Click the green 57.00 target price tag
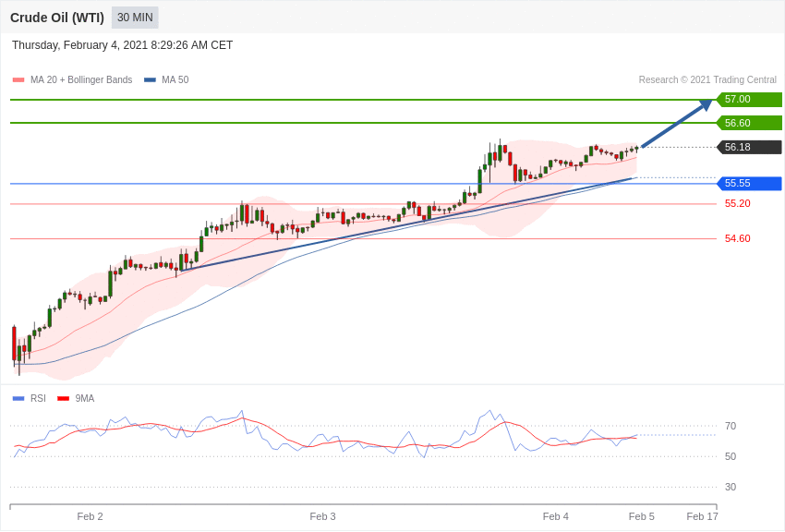 (x=749, y=99)
